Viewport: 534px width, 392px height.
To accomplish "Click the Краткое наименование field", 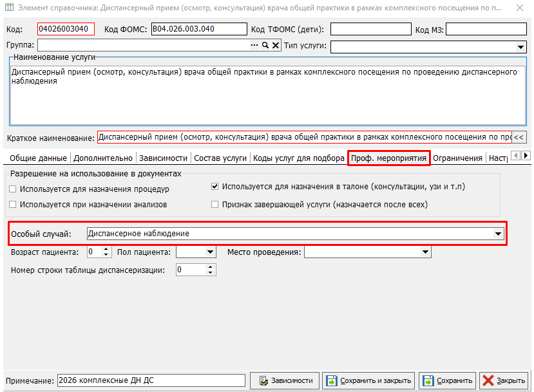I will point(305,138).
